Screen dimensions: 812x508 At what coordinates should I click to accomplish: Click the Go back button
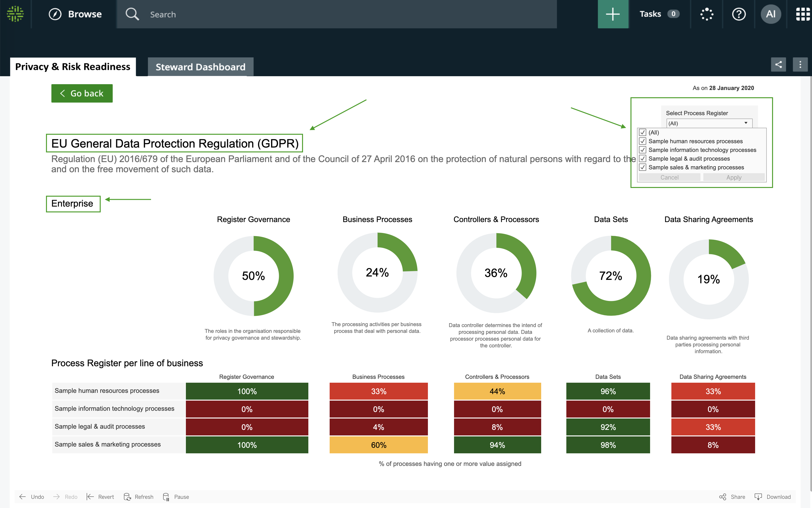click(82, 93)
